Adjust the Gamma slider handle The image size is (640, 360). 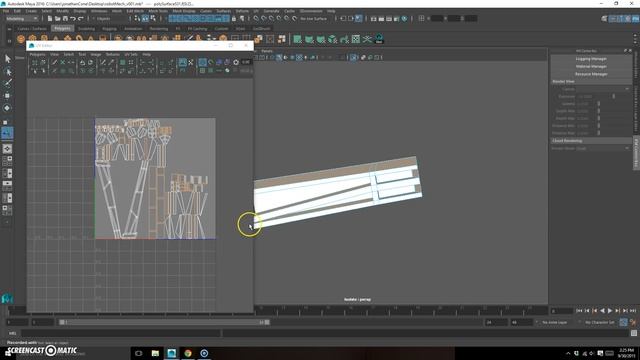click(x=599, y=104)
